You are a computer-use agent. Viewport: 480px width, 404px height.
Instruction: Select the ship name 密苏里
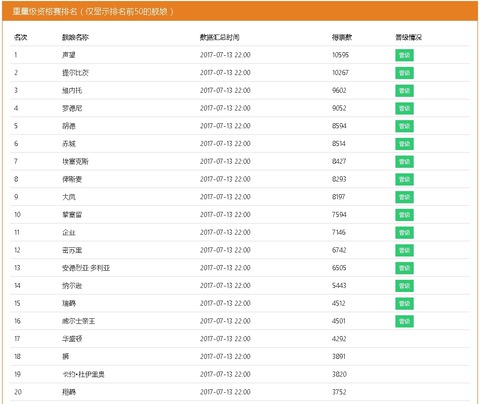coord(72,250)
